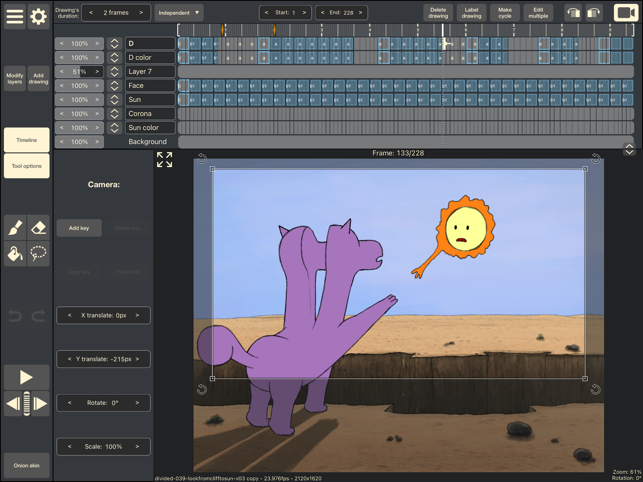Toggle the camera video icon
643x482 pixels.
pyautogui.click(x=626, y=13)
